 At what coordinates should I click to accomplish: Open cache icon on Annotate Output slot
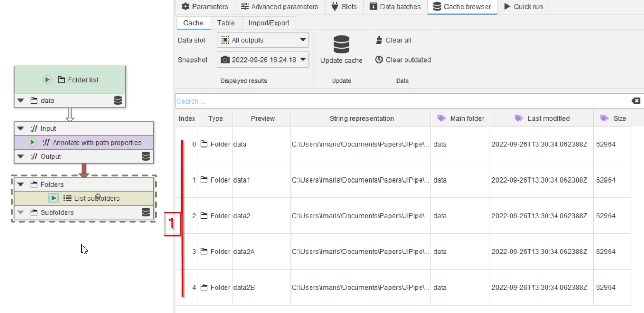(x=146, y=156)
